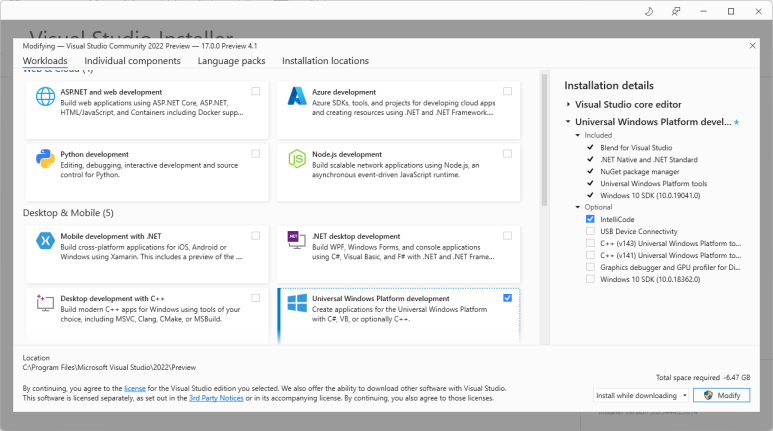Uncheck Universal Windows Platform development workload
The width and height of the screenshot is (773, 431).
click(507, 298)
